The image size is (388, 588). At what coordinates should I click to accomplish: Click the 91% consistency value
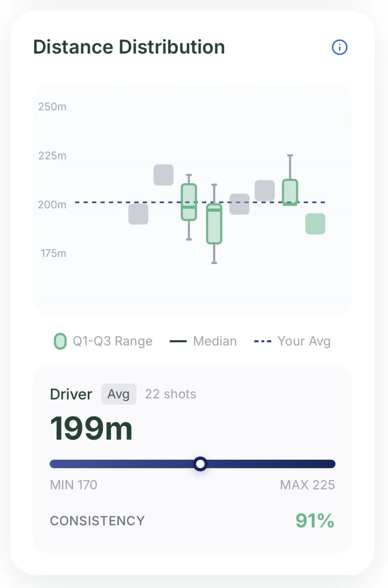click(x=315, y=521)
